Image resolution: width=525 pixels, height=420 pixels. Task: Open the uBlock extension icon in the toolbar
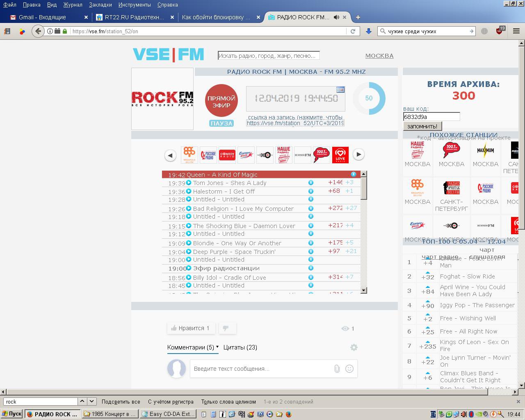click(500, 31)
